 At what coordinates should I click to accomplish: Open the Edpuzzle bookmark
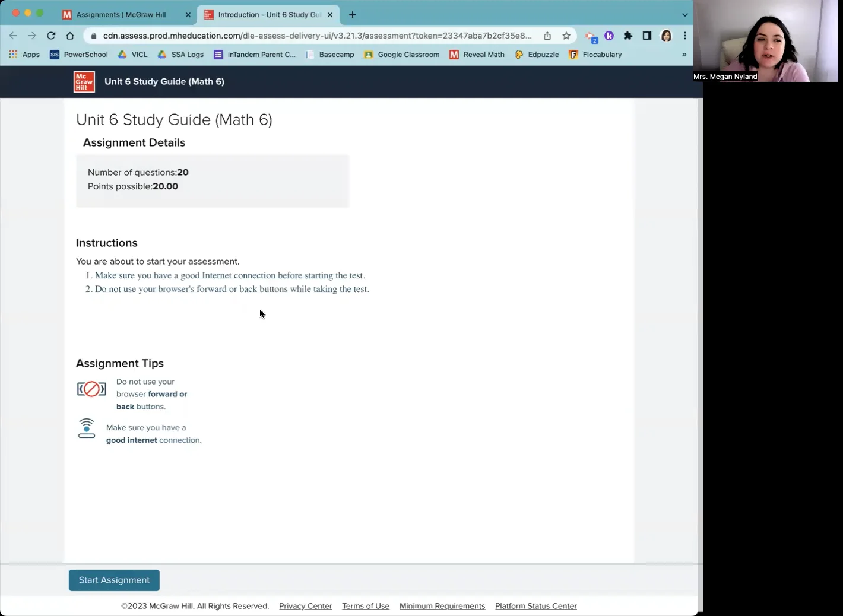[x=537, y=55]
